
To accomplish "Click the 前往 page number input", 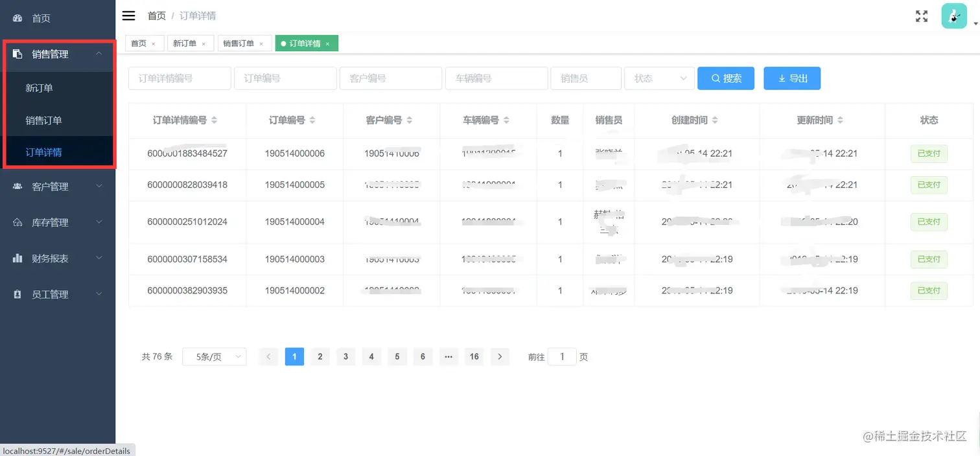I will [x=562, y=357].
